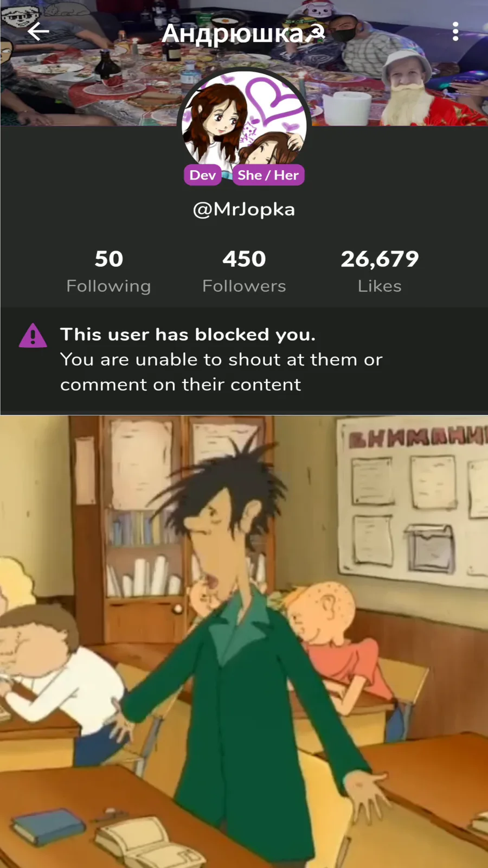This screenshot has height=868, width=488.
Task: Tap the back arrow icon
Action: coord(38,31)
